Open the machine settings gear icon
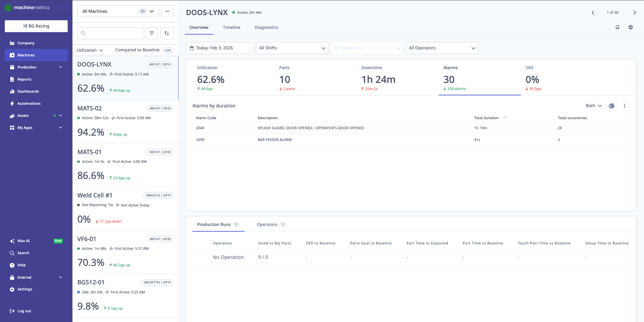 pos(631,27)
